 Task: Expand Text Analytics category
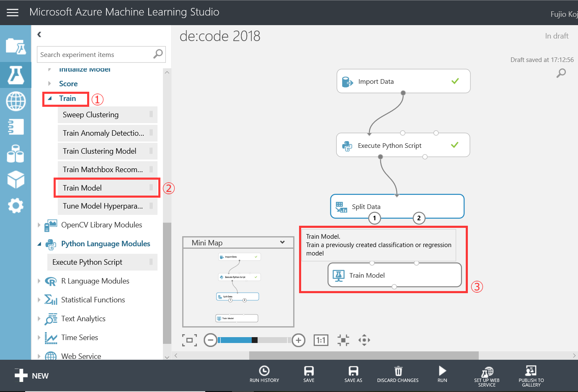tap(39, 319)
